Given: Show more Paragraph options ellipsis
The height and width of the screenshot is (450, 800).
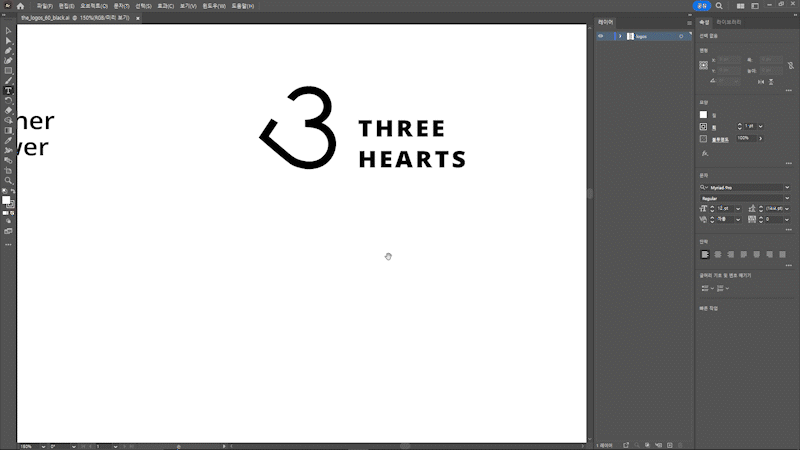Looking at the screenshot, I should (789, 265).
